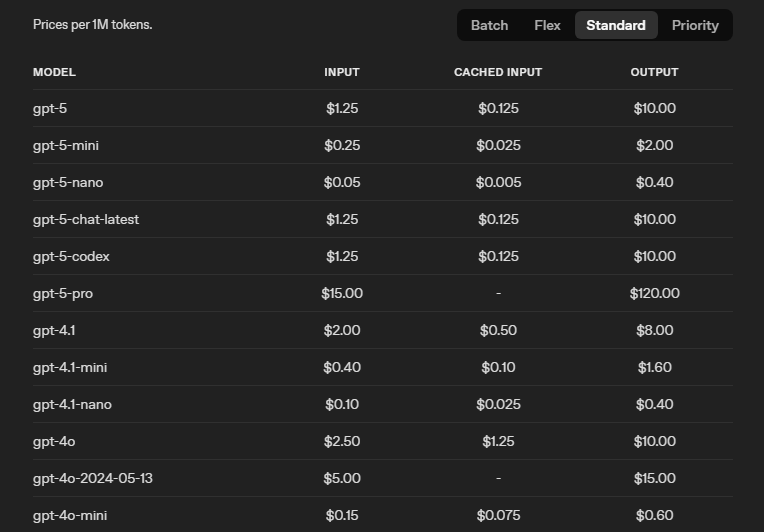Image resolution: width=764 pixels, height=532 pixels.
Task: Select the gpt-5-codex model name
Action: (x=71, y=256)
